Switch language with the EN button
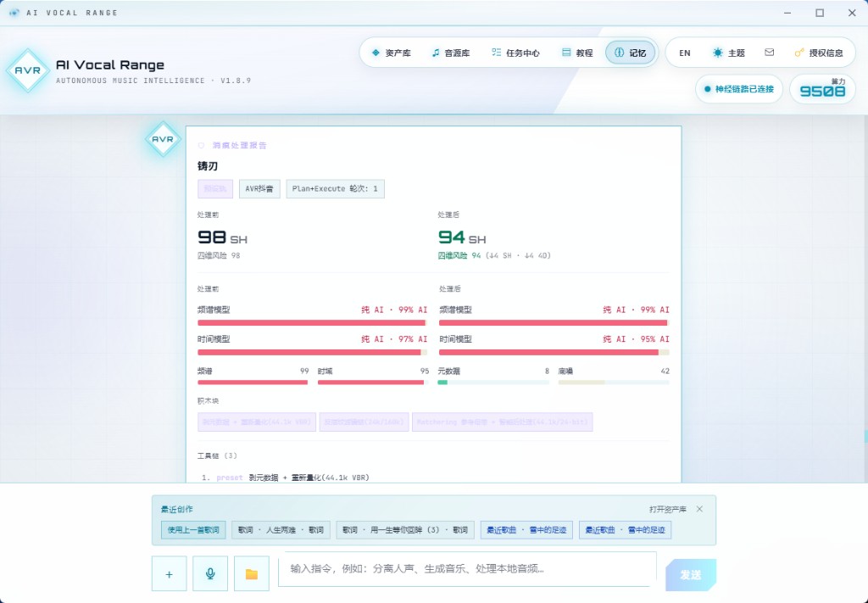The width and height of the screenshot is (868, 603). tap(685, 53)
